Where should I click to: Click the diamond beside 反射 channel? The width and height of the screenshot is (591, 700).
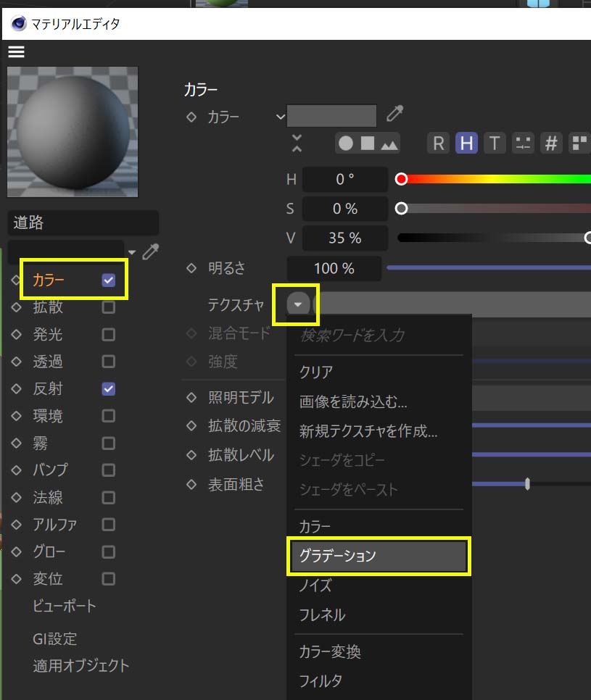tap(16, 389)
